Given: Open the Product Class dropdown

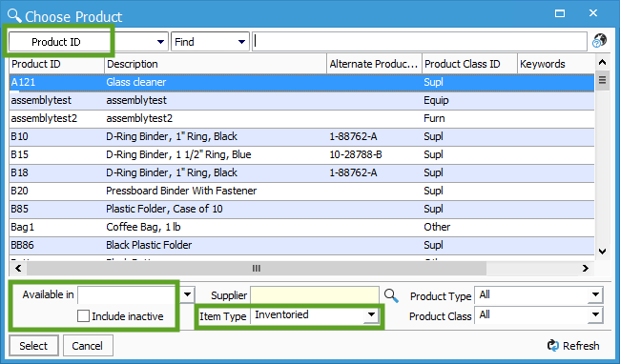Looking at the screenshot, I should 595,314.
